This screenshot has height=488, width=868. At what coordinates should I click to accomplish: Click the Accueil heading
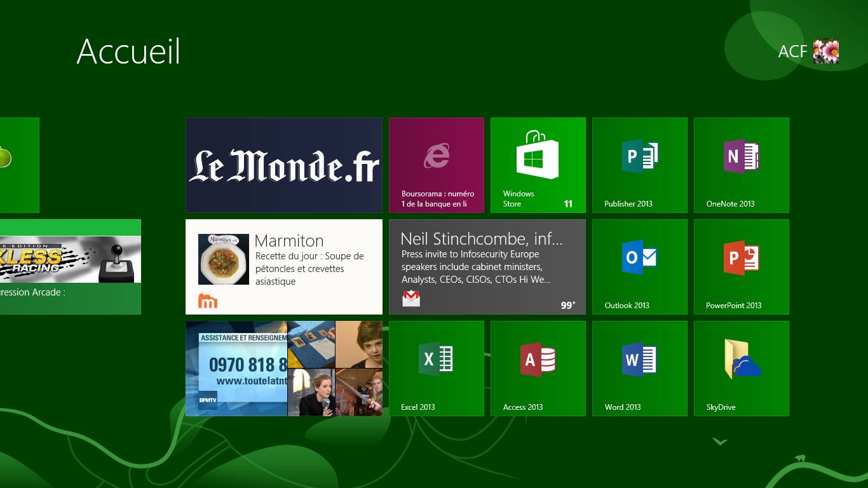(128, 51)
